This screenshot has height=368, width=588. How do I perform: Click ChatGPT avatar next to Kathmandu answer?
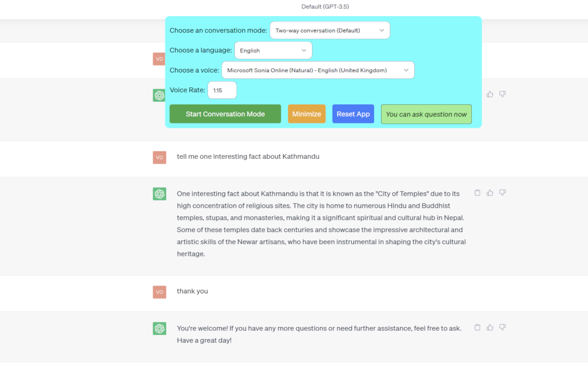159,194
